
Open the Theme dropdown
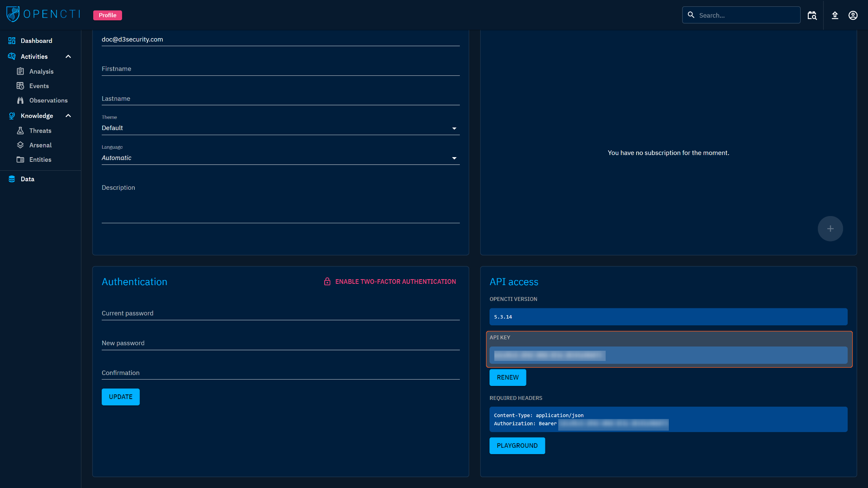point(280,128)
